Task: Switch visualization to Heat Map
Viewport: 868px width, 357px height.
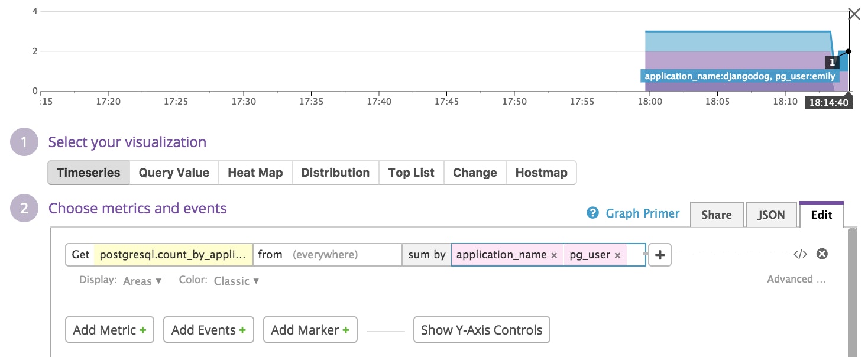Action: (x=255, y=173)
